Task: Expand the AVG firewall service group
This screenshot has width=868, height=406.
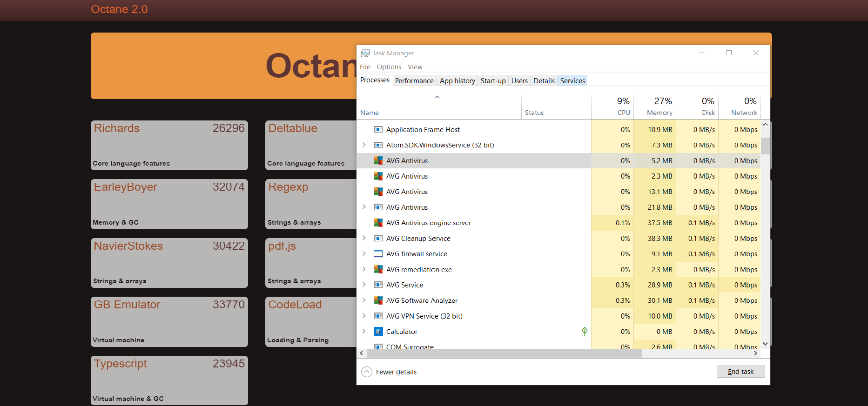Action: coord(364,253)
